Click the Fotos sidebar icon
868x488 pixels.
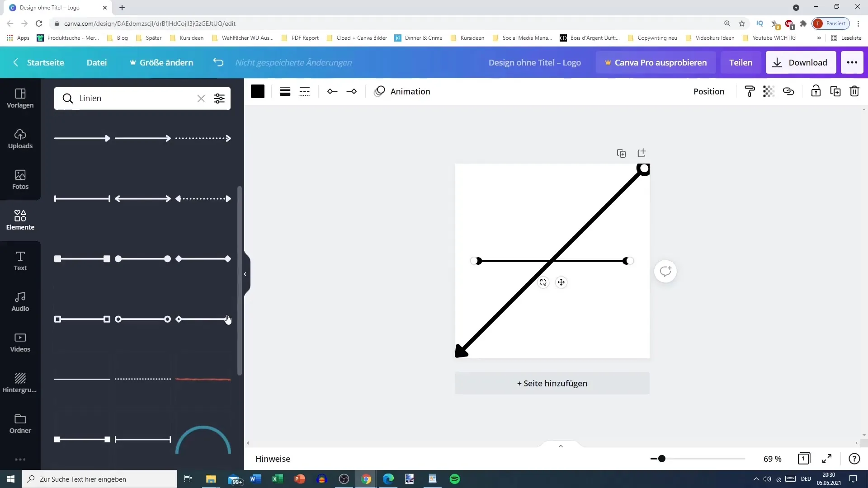click(20, 179)
